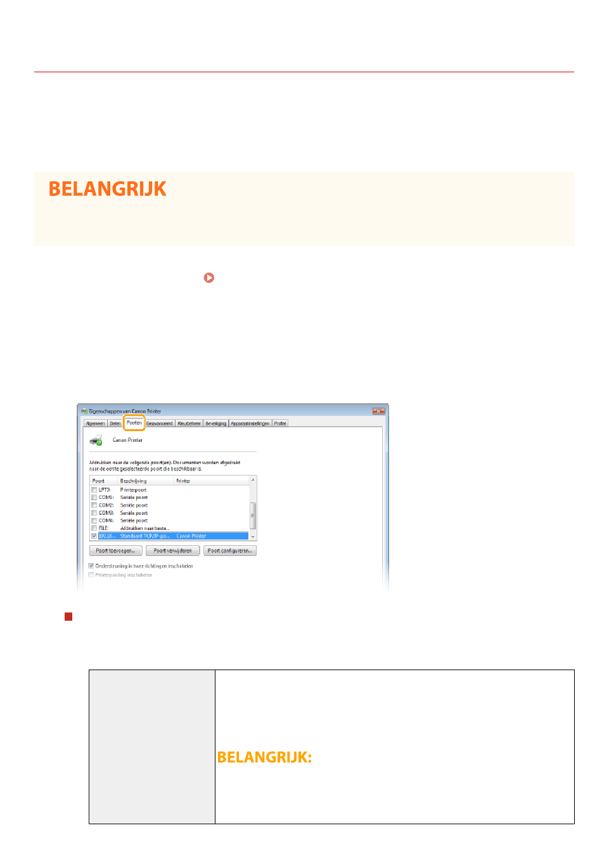The image size is (602, 868).
Task: Click the Poort column header
Action: coord(104,481)
